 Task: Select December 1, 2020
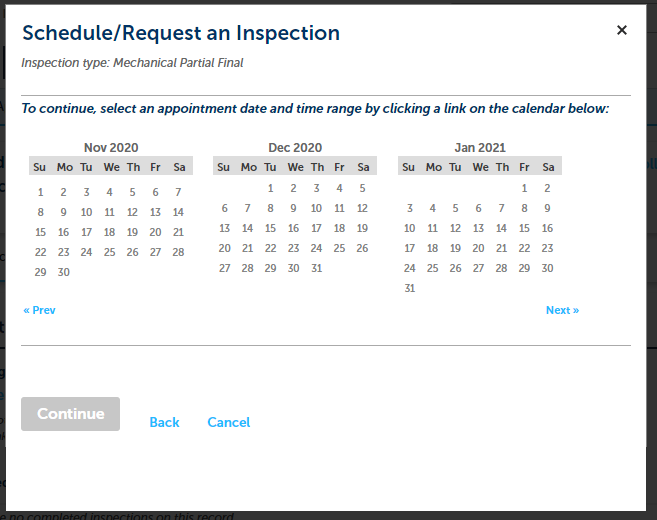[270, 188]
